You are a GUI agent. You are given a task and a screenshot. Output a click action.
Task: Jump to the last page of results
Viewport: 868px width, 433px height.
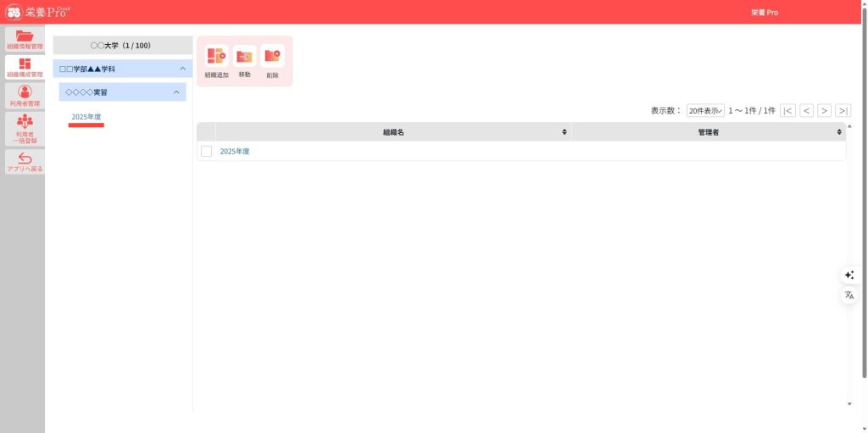(843, 111)
